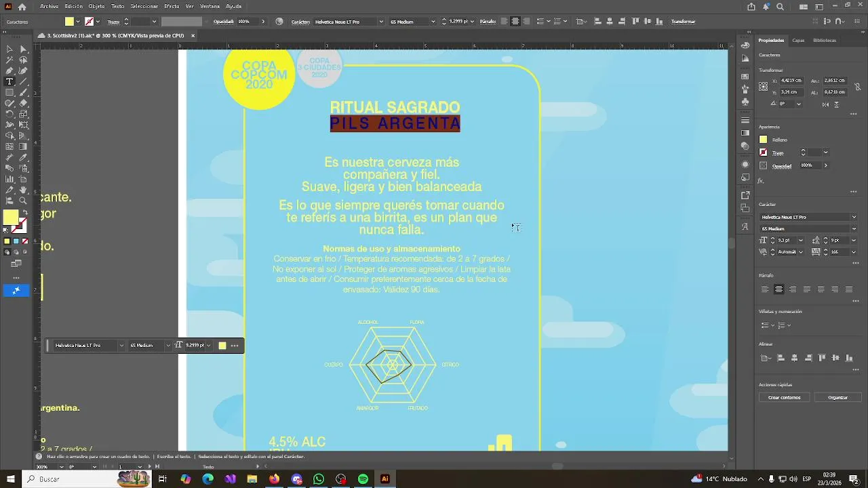This screenshot has width=868, height=488.
Task: Open Spotify from the taskbar
Action: (363, 479)
